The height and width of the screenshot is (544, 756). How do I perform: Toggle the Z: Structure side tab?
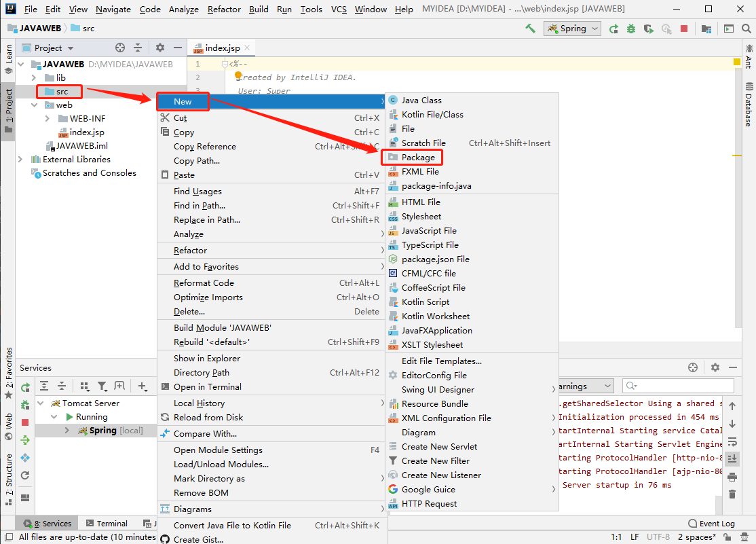coord(9,479)
